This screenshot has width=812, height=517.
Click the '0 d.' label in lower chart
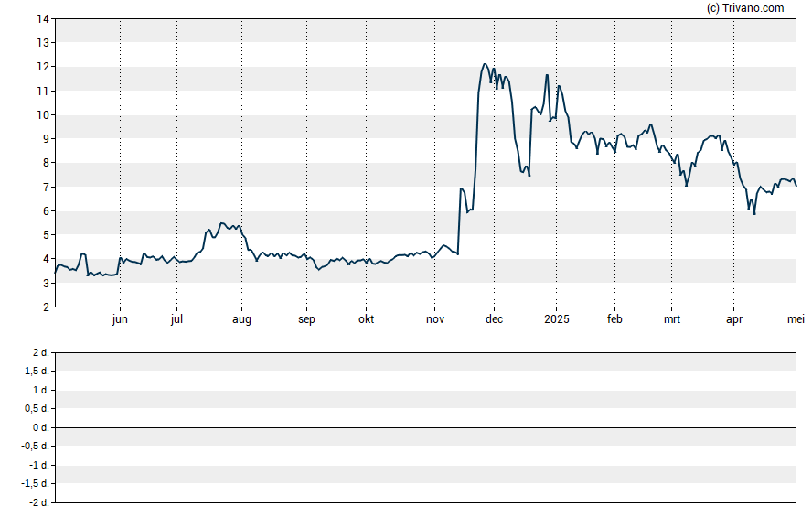tap(41, 427)
